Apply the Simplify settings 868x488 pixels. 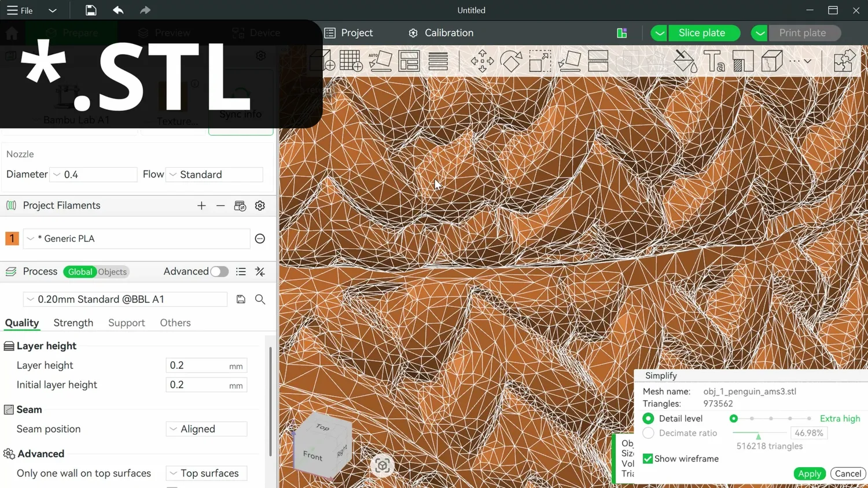tap(810, 474)
